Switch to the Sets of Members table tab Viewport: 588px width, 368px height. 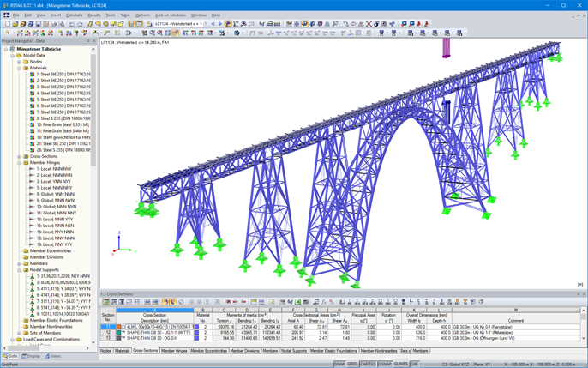coord(414,351)
